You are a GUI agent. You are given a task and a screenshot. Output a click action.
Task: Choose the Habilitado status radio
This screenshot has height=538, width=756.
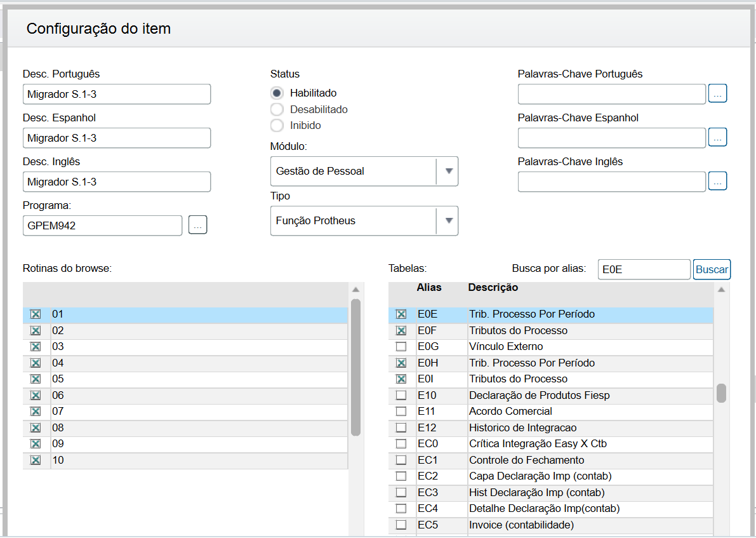(277, 93)
